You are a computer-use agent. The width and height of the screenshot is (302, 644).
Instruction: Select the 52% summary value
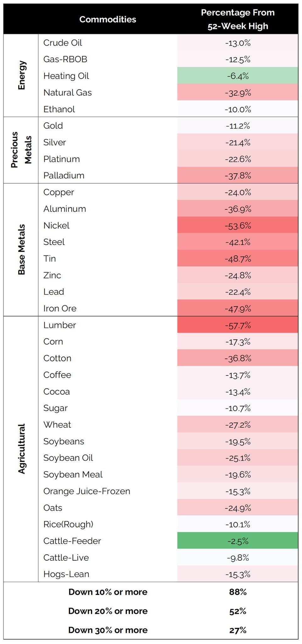(238, 611)
